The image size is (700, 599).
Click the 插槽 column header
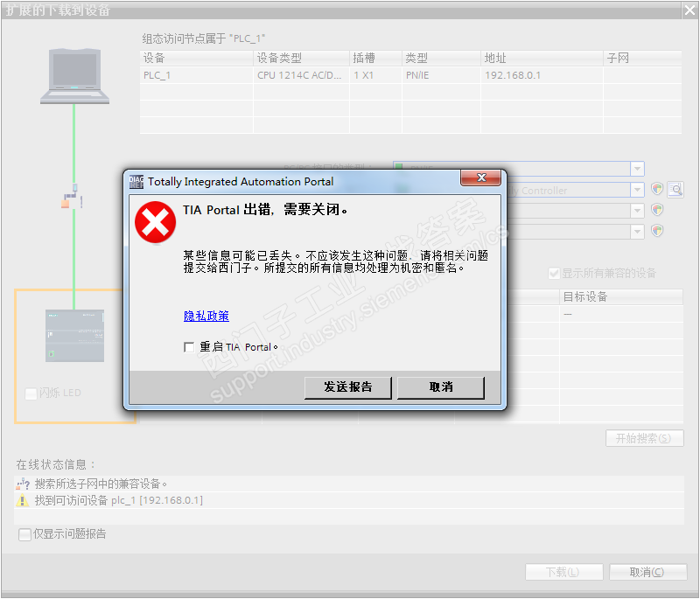[376, 58]
